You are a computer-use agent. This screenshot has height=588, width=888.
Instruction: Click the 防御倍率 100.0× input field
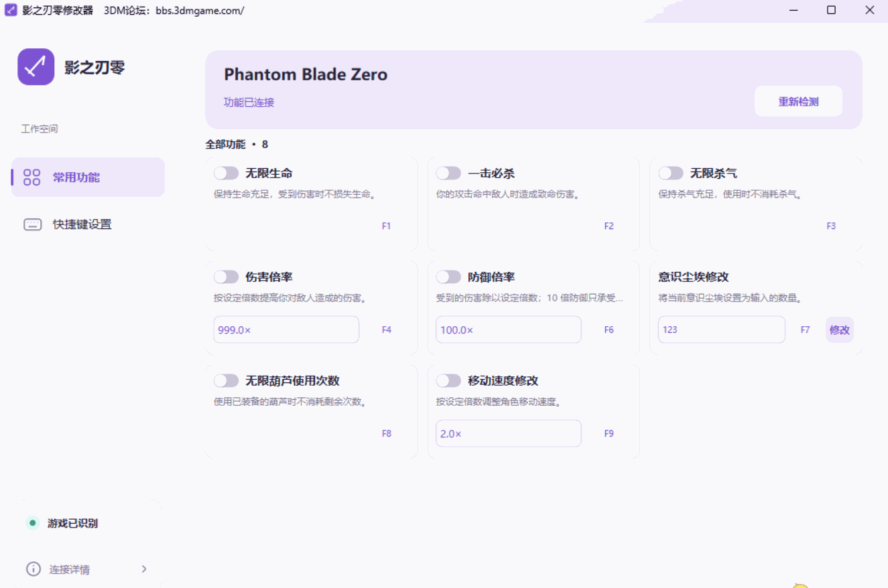click(x=509, y=329)
